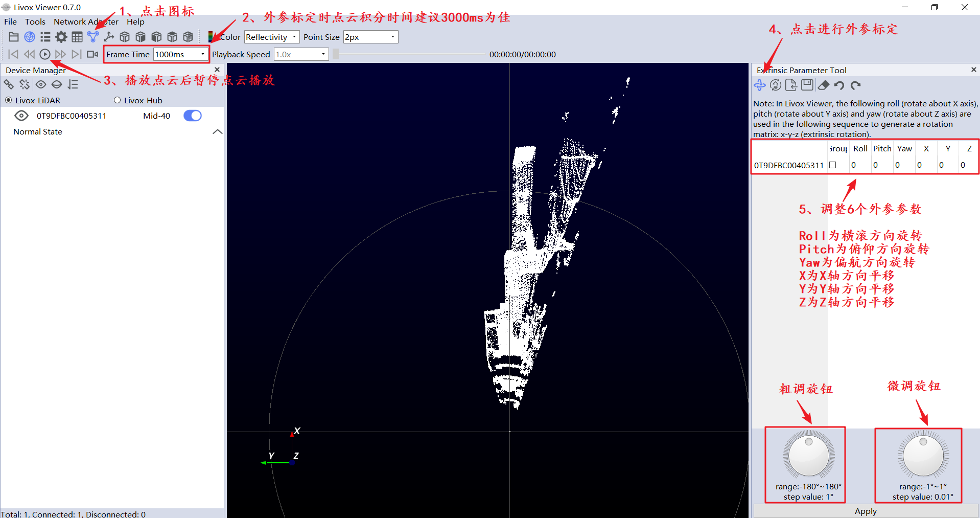Play the point cloud
This screenshot has height=518, width=980.
tap(45, 54)
